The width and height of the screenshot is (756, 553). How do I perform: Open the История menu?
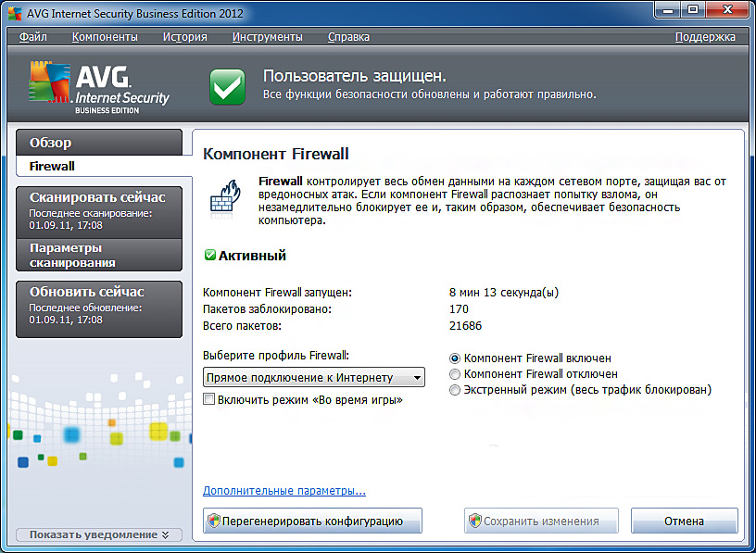click(x=184, y=37)
